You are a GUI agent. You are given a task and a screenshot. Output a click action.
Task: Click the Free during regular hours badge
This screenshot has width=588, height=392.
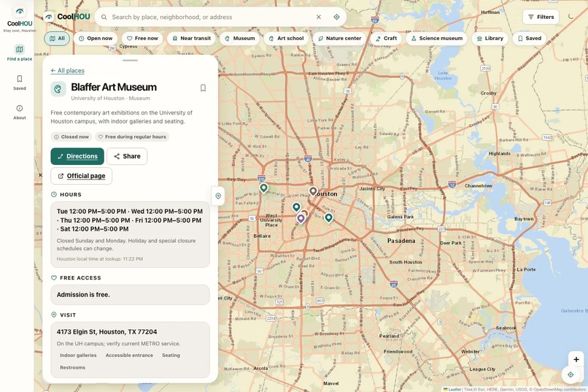point(131,137)
